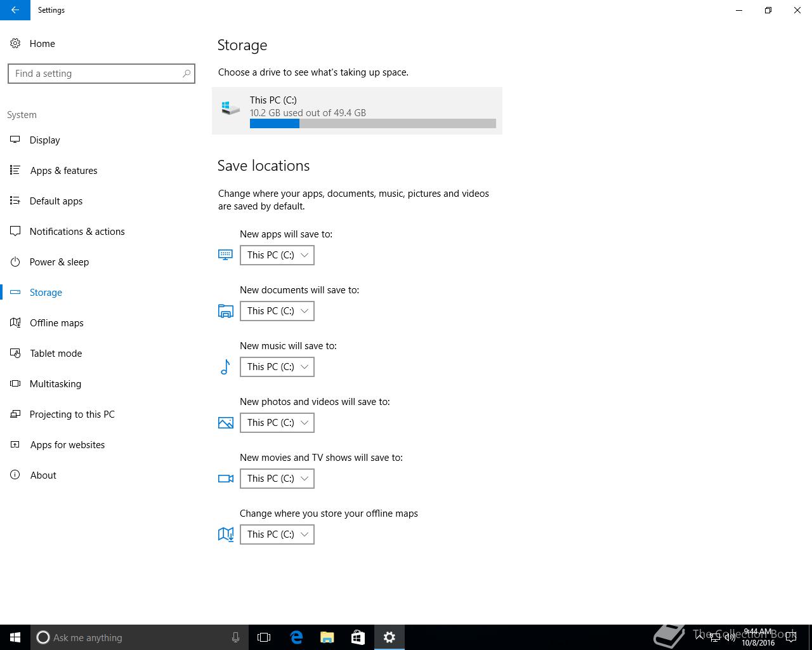The width and height of the screenshot is (812, 650).
Task: Show hidden system tray icons chevron
Action: coord(700,637)
